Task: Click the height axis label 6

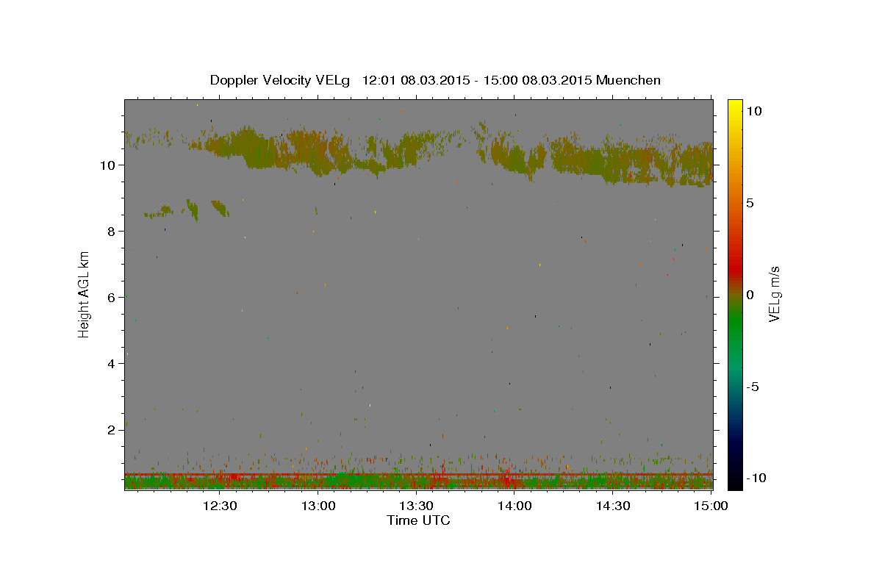Action: pyautogui.click(x=112, y=297)
